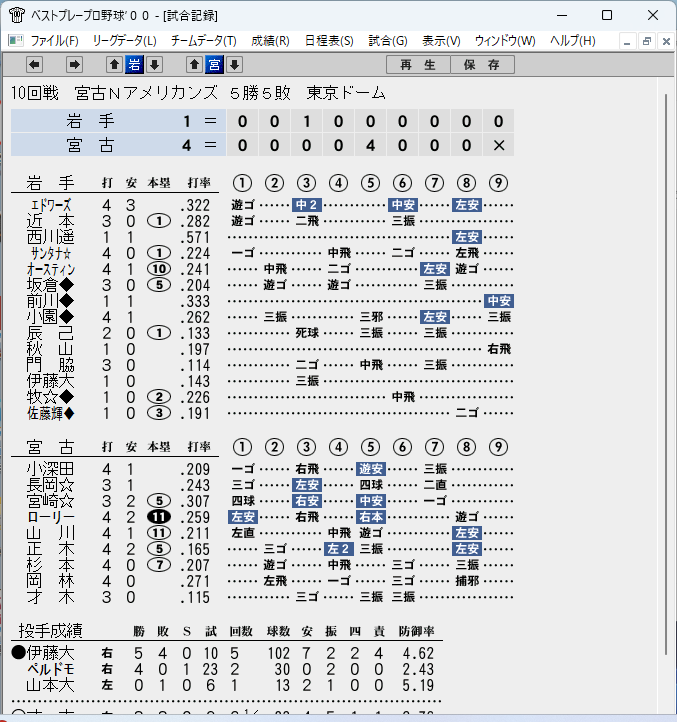Open the 試合(G) menu
The height and width of the screenshot is (722, 677).
tap(388, 41)
